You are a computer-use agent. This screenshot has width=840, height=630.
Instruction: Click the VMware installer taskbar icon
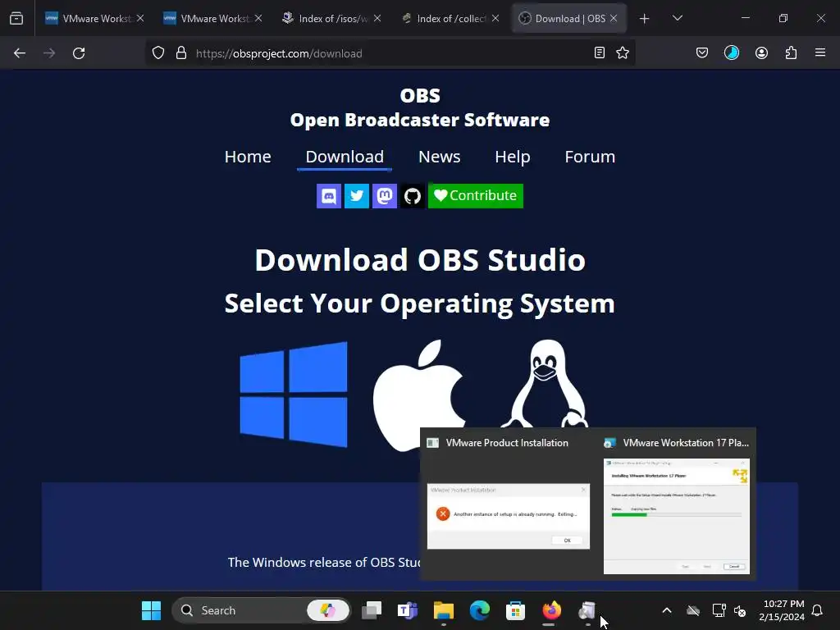(587, 610)
